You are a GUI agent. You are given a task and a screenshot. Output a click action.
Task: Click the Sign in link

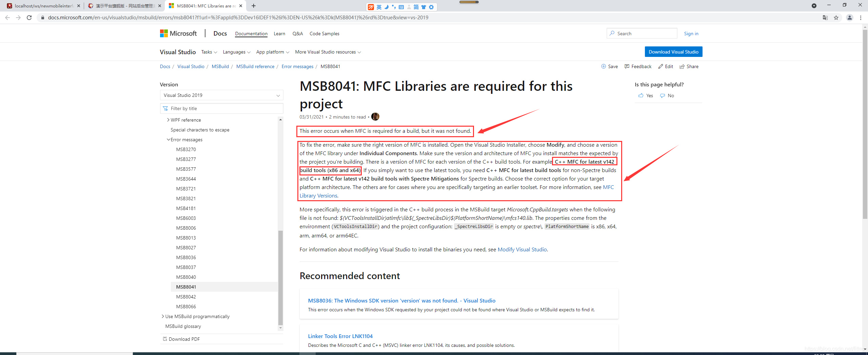pyautogui.click(x=691, y=34)
